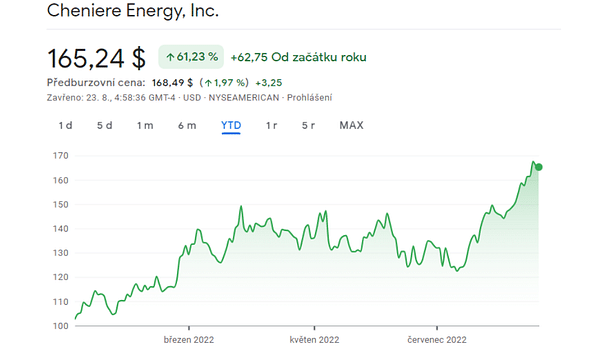The width and height of the screenshot is (600, 360).
Task: Select the 1 d time range tab
Action: coord(65,125)
